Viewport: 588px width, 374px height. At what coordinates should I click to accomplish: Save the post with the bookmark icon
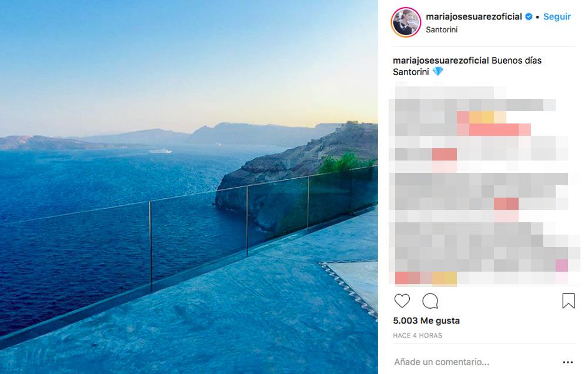tap(568, 301)
